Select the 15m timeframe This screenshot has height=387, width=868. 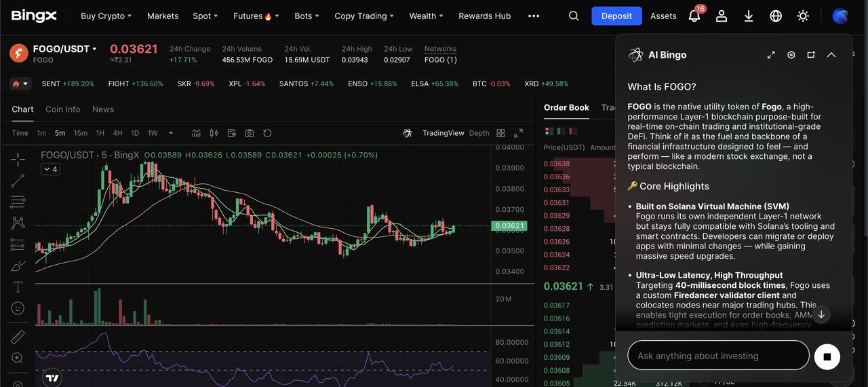pos(80,133)
